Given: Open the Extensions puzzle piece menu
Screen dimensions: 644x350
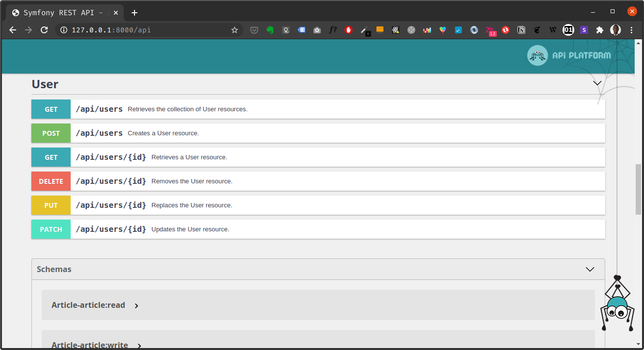Looking at the screenshot, I should click(x=599, y=30).
